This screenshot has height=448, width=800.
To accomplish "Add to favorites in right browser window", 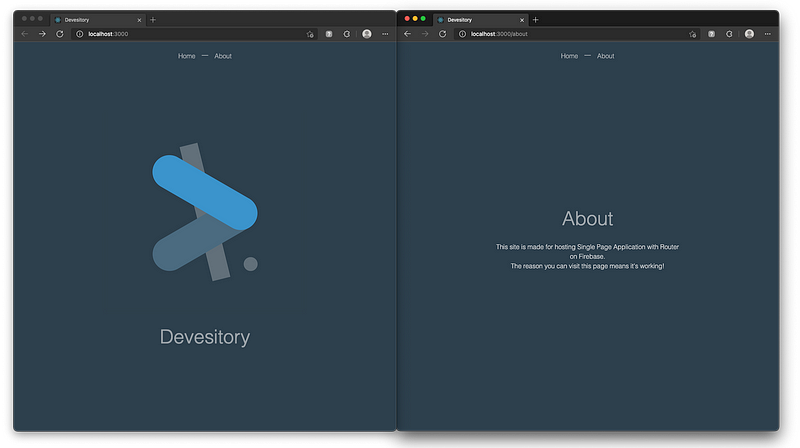I will [692, 34].
